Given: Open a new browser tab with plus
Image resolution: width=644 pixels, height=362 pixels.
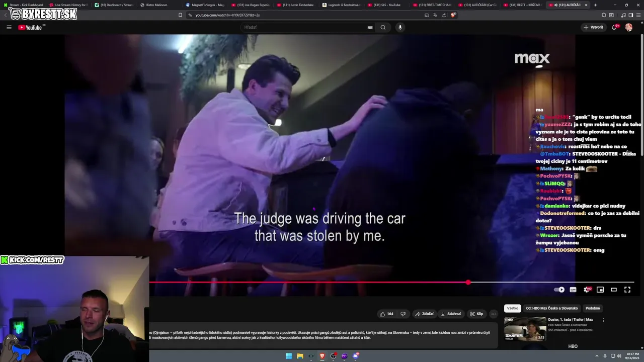Looking at the screenshot, I should point(595,5).
